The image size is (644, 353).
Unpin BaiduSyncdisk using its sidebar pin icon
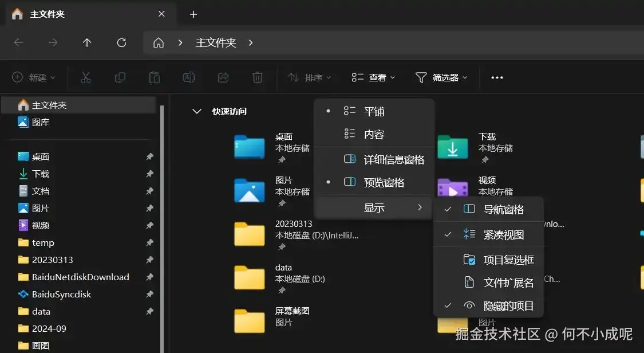pos(149,294)
